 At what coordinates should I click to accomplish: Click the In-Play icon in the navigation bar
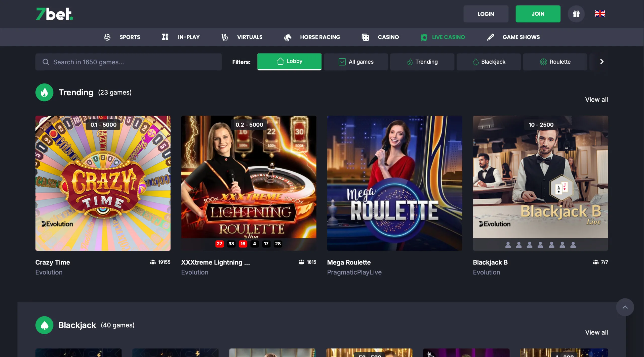(x=165, y=37)
